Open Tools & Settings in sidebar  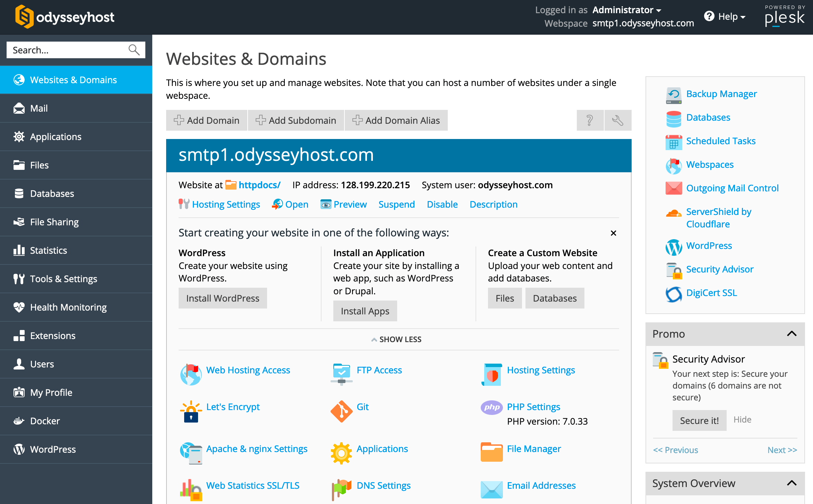coord(76,279)
